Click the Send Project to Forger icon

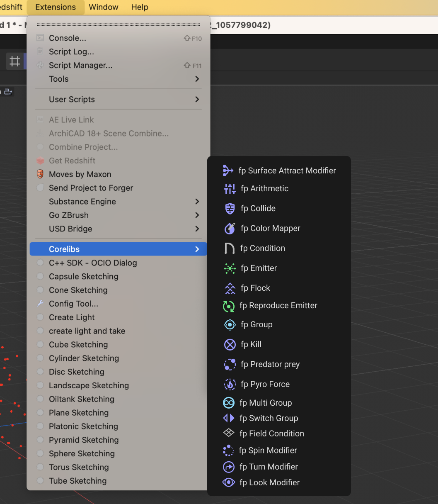tap(40, 188)
